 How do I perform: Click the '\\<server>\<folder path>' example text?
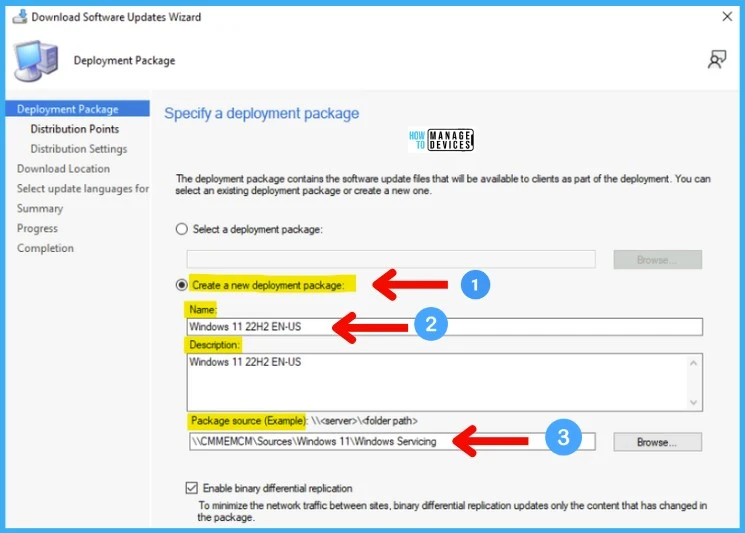364,420
